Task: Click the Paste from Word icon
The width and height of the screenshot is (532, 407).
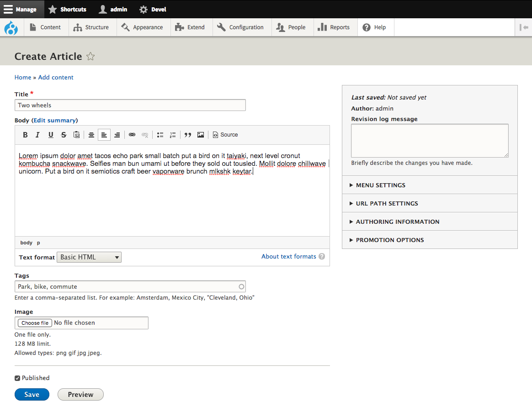Action: point(77,135)
